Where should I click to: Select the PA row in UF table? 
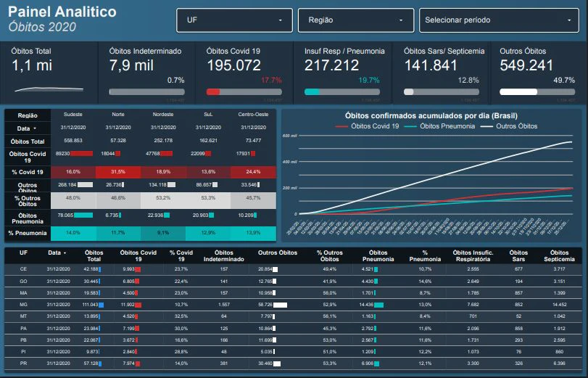pos(293,329)
